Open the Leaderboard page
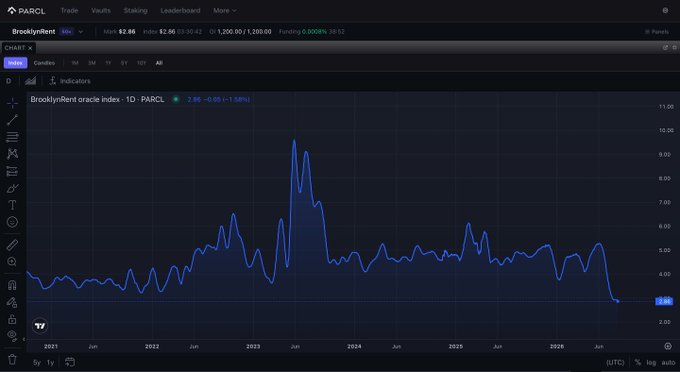The image size is (680, 372). click(x=180, y=10)
